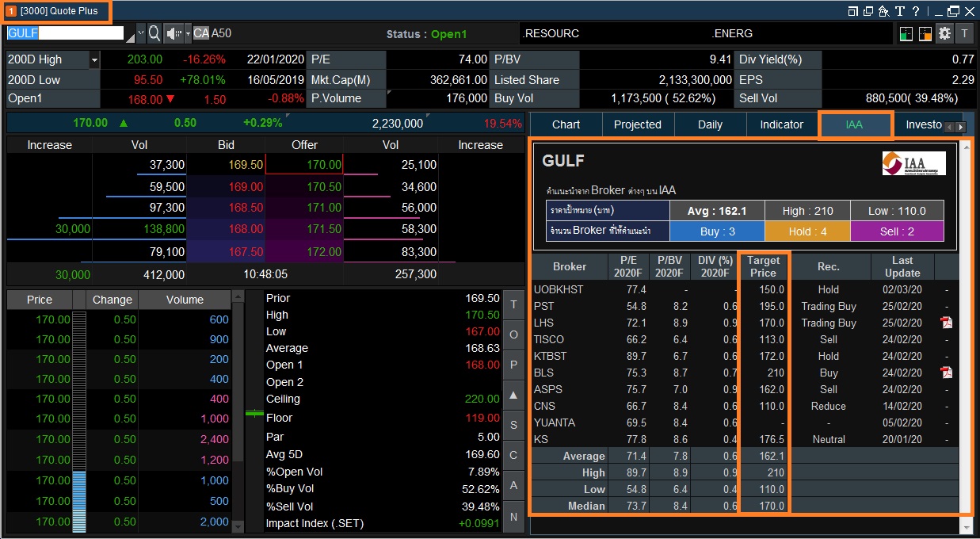Click the Volume column header in ticker
Image resolution: width=980 pixels, height=539 pixels.
(x=185, y=300)
